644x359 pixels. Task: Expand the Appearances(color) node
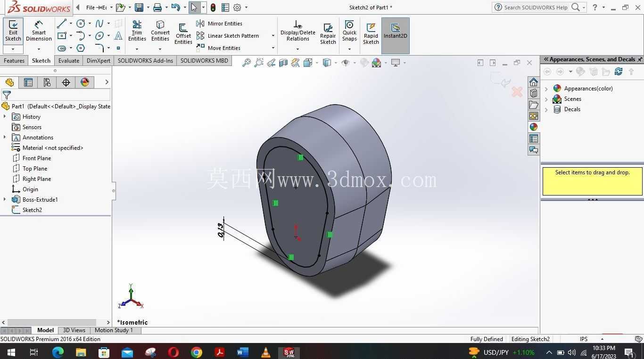[546, 89]
